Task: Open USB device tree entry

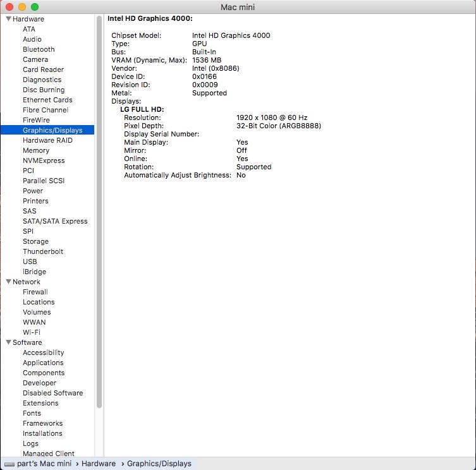Action: point(30,262)
